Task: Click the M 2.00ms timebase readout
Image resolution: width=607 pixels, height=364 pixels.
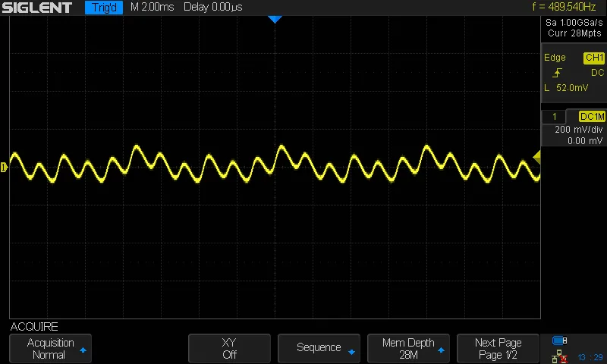Action: click(x=153, y=7)
